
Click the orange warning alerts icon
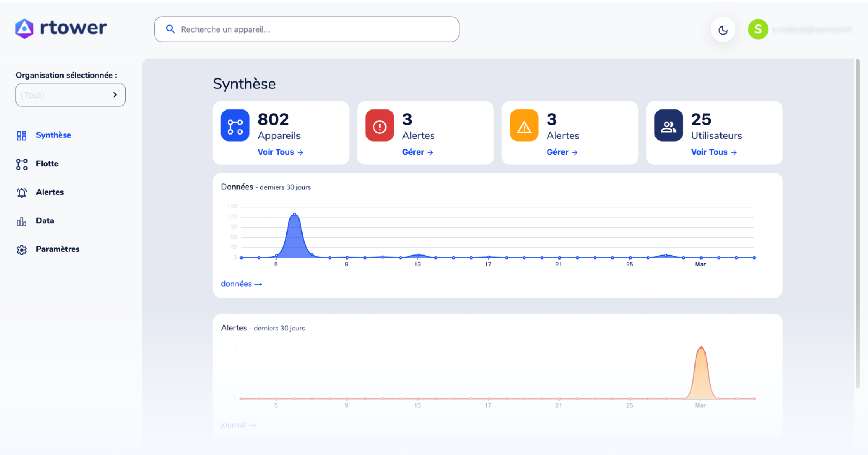(524, 126)
